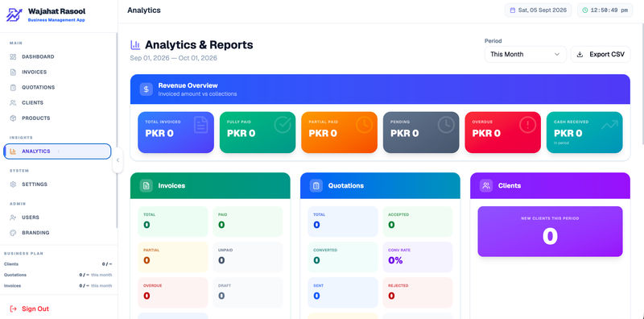644x319 pixels.
Task: Click the Quotations Converted count tile
Action: 343,257
